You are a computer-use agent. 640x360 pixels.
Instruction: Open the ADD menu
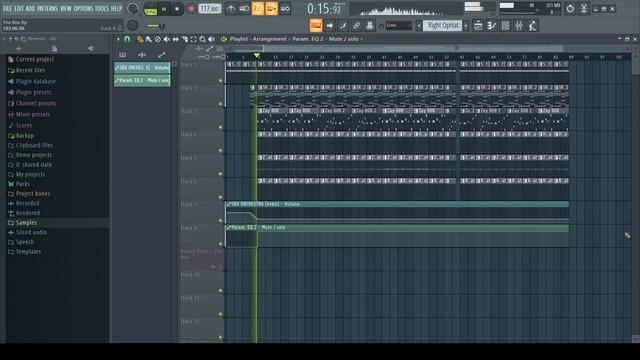tap(31, 8)
